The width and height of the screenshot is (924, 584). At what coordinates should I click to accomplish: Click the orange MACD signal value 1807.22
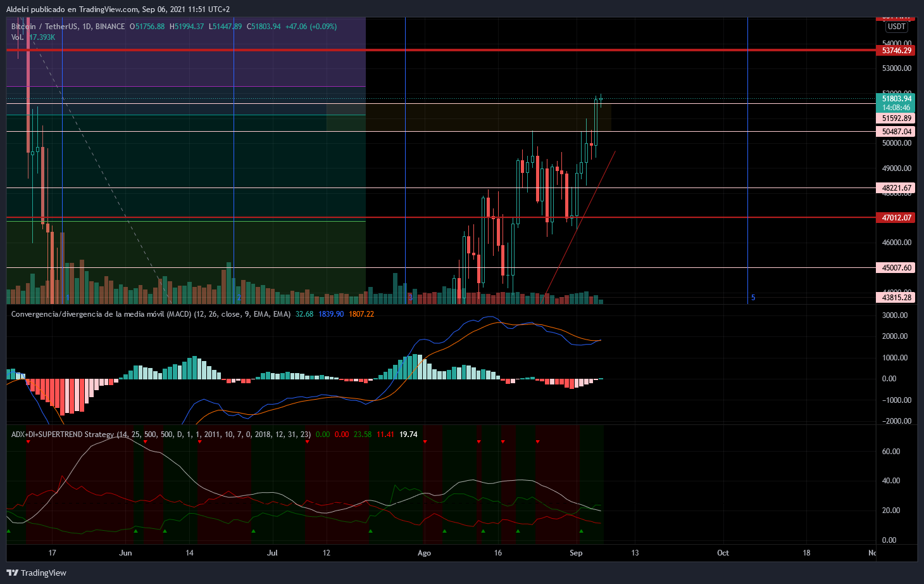pyautogui.click(x=361, y=314)
